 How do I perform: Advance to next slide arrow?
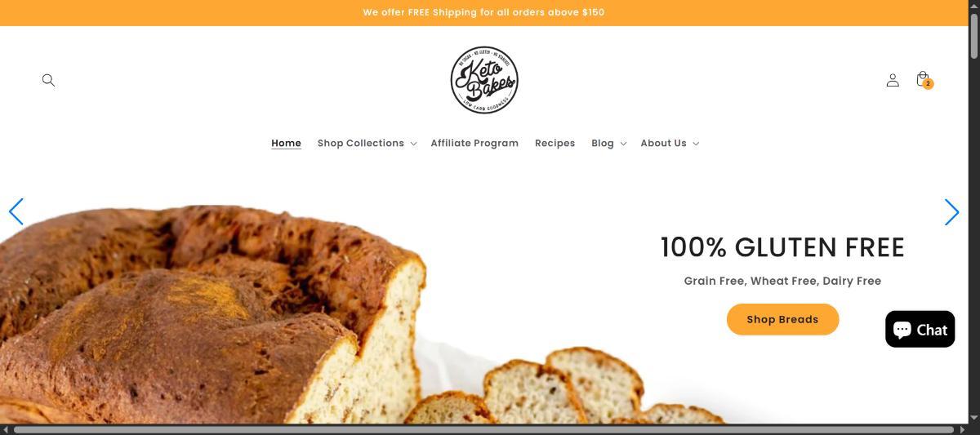pos(951,211)
